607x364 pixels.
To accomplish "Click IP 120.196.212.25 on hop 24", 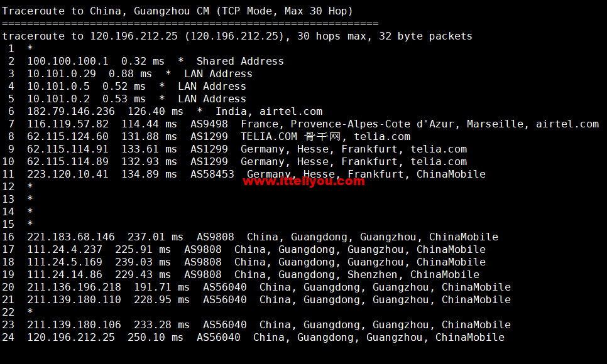I will point(71,337).
